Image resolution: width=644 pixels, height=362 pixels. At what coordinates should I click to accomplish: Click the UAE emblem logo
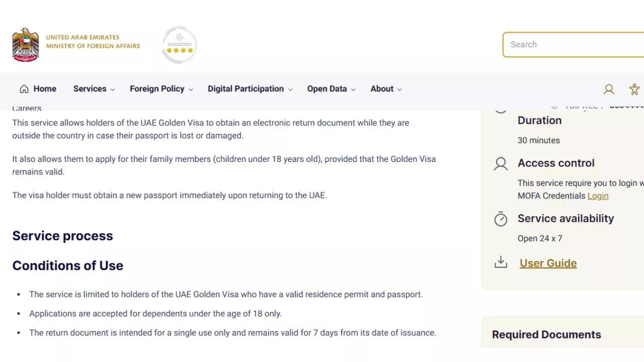25,45
